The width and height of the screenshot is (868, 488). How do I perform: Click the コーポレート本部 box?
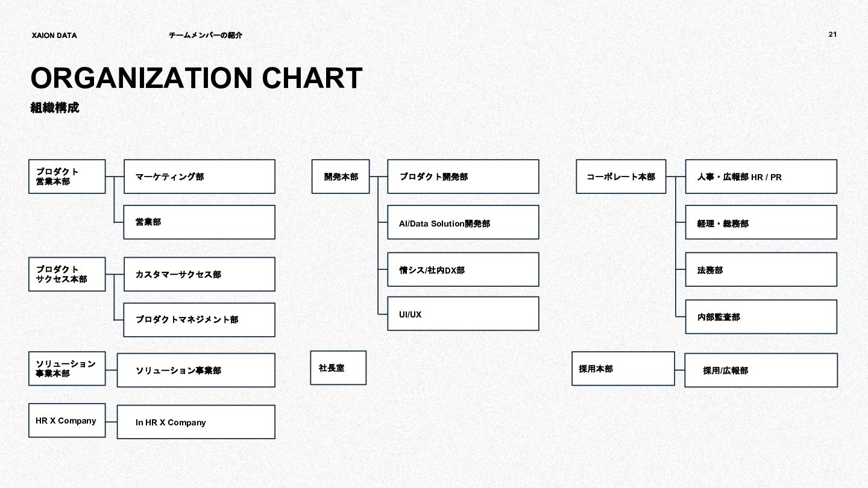(621, 177)
